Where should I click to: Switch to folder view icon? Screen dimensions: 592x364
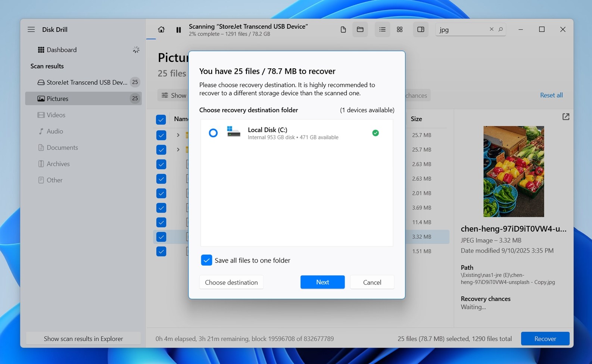coord(360,29)
